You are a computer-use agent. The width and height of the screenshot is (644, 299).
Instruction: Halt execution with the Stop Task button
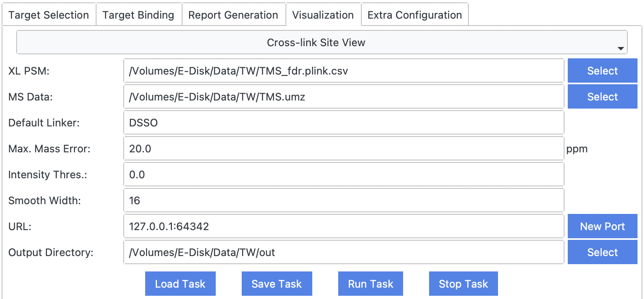pyautogui.click(x=463, y=284)
